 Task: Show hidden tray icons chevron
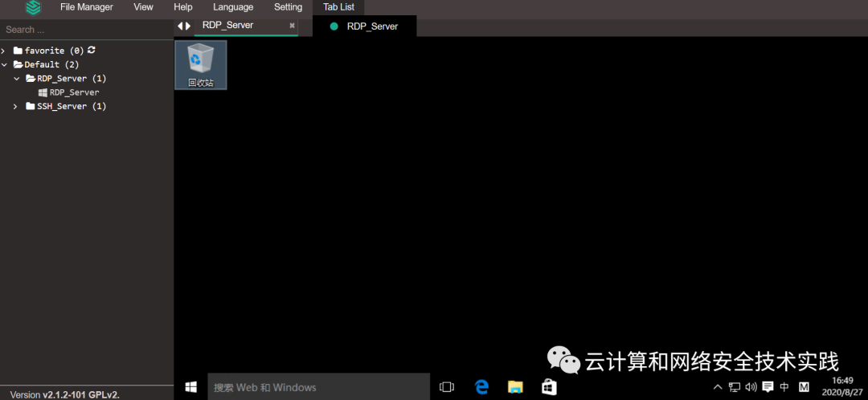tap(718, 387)
